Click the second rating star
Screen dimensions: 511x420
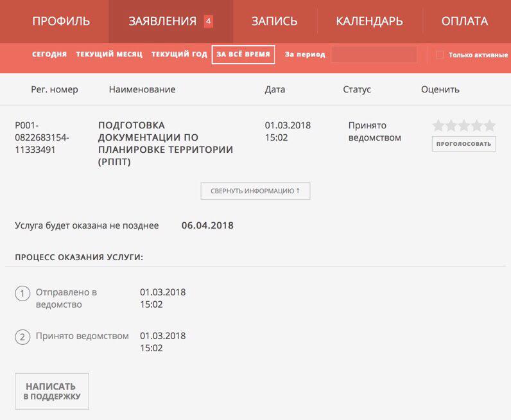451,126
